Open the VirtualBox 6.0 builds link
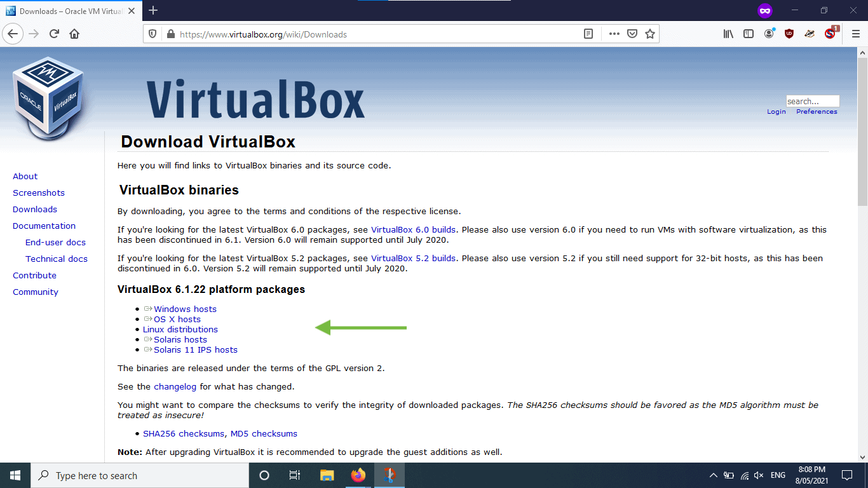Viewport: 868px width, 488px height. (x=413, y=229)
